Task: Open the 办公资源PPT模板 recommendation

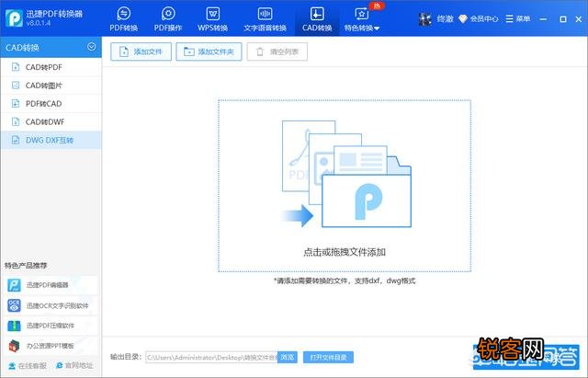Action: pyautogui.click(x=51, y=346)
